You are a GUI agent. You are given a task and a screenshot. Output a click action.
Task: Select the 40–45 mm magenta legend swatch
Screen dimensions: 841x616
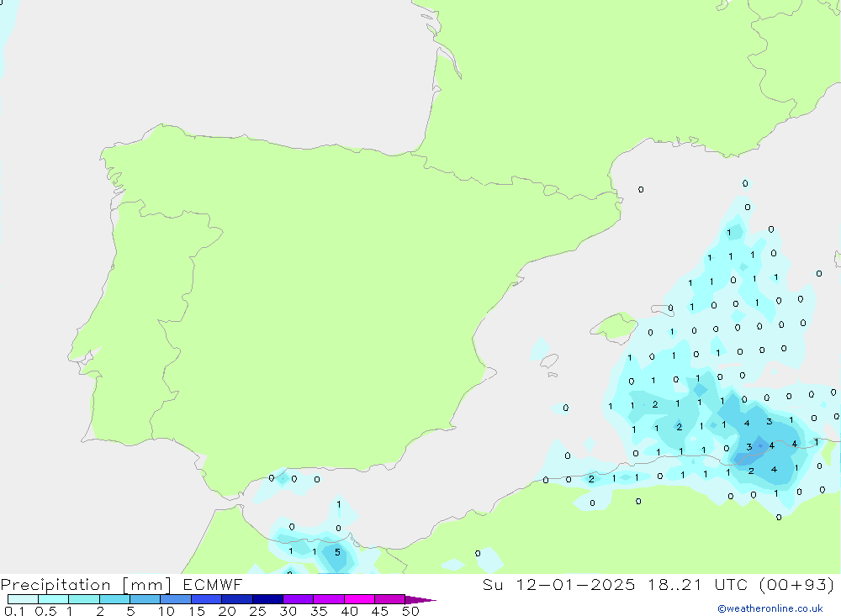tap(359, 599)
